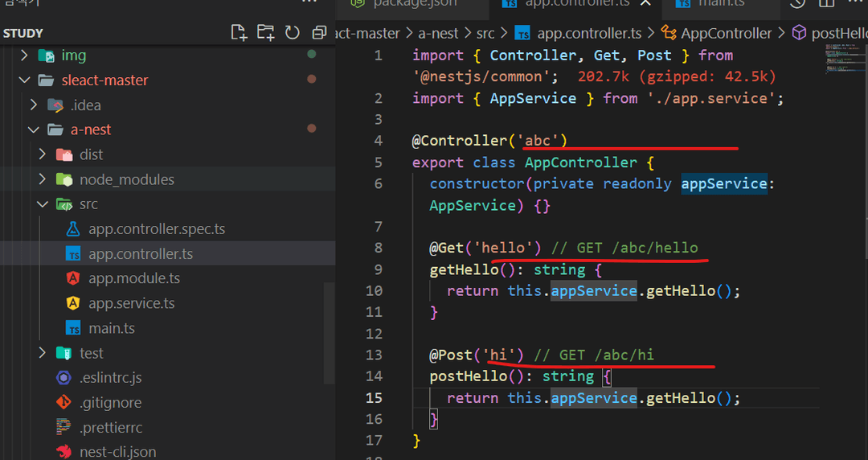Click the timeline history icon in editor actions
Viewport: 868px width, 460px height.
coord(797,3)
